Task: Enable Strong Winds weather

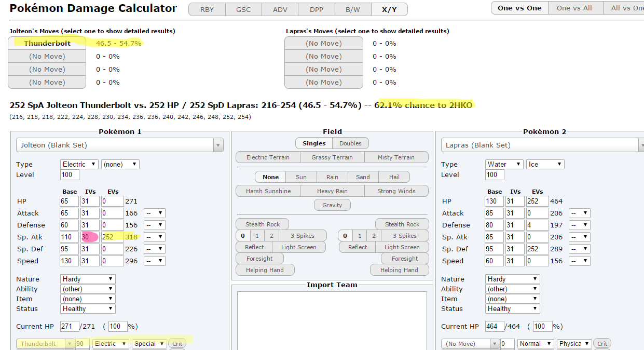Action: tap(396, 191)
